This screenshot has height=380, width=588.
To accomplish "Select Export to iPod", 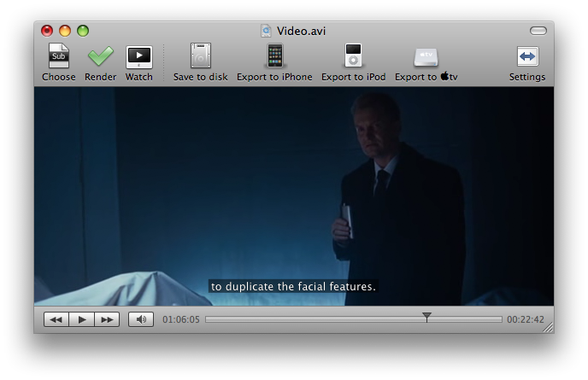I will pos(353,56).
